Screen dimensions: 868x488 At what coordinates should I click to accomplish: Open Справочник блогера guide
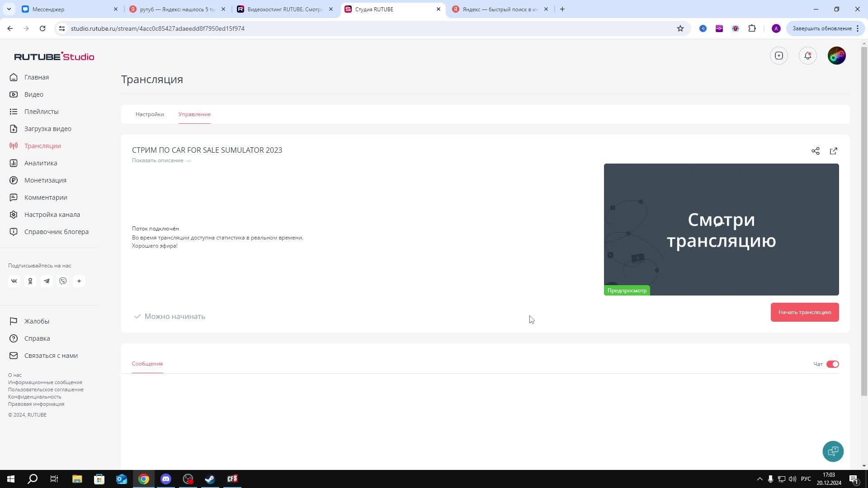56,232
